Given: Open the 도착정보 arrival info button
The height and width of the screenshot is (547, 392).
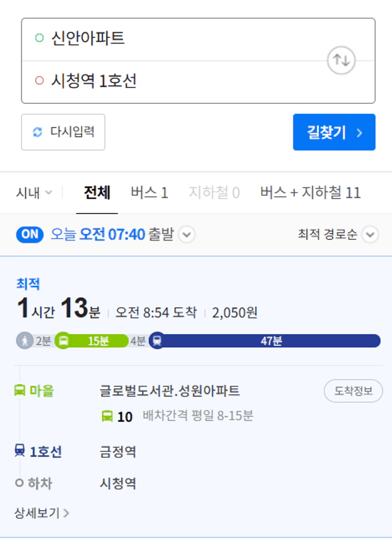Looking at the screenshot, I should click(x=353, y=391).
